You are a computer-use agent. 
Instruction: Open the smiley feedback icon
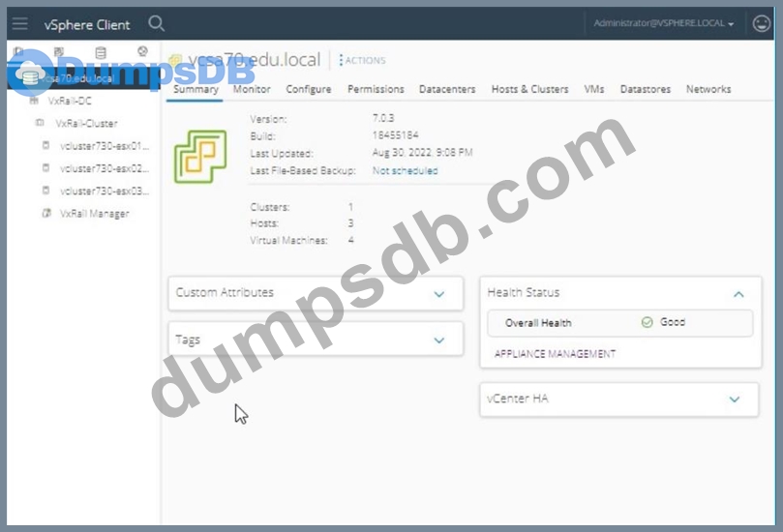click(761, 23)
